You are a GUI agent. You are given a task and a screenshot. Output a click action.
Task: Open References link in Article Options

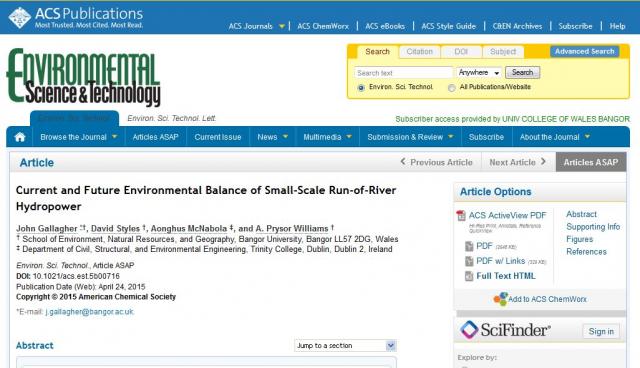click(x=586, y=252)
